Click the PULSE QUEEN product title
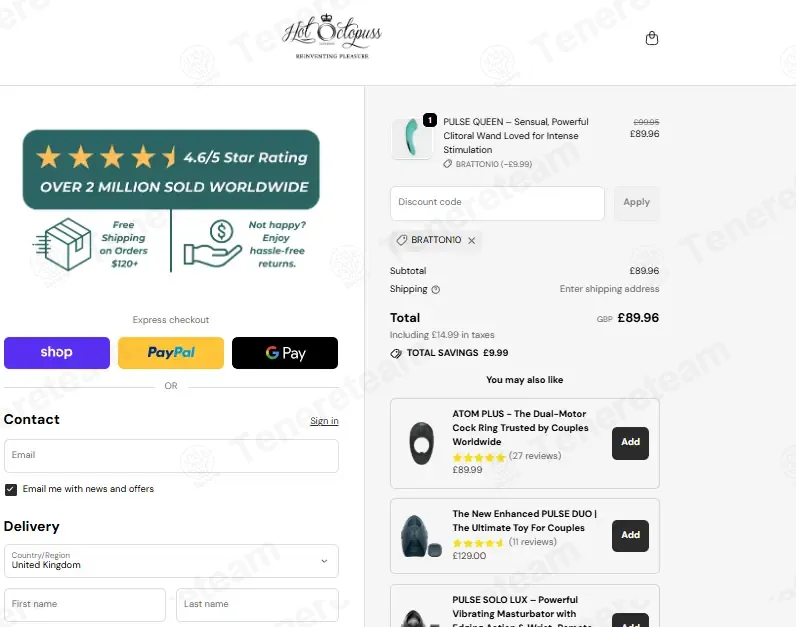Screen dimensions: 796x627 516,136
